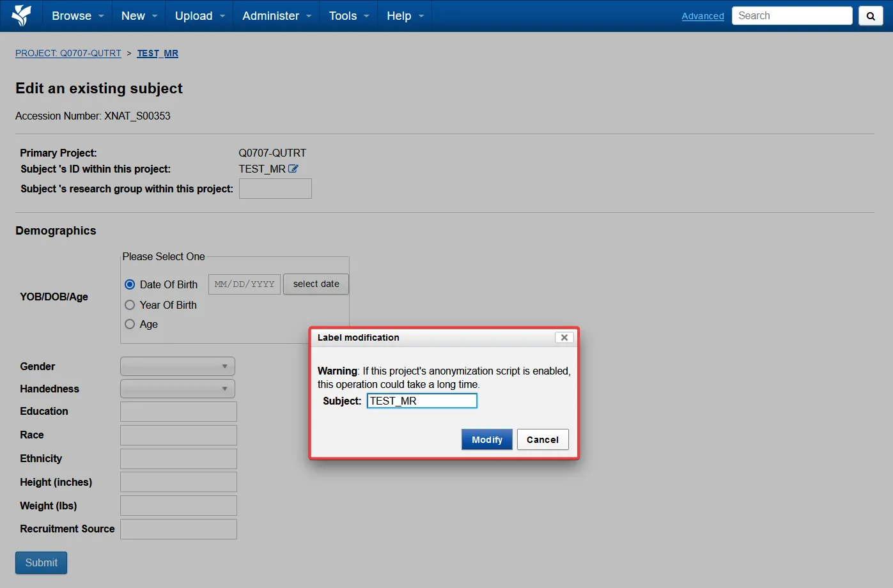Click the magnifier search button
This screenshot has height=588, width=893.
coord(871,16)
